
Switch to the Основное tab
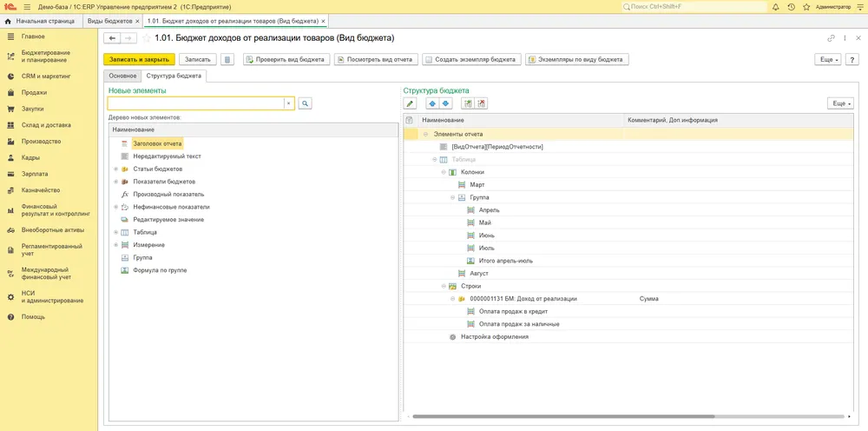pyautogui.click(x=122, y=76)
